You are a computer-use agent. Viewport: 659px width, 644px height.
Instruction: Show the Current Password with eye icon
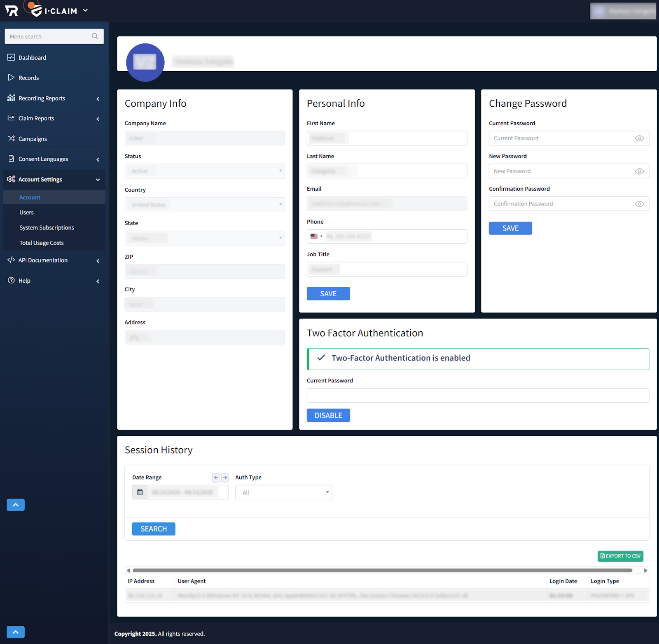639,138
